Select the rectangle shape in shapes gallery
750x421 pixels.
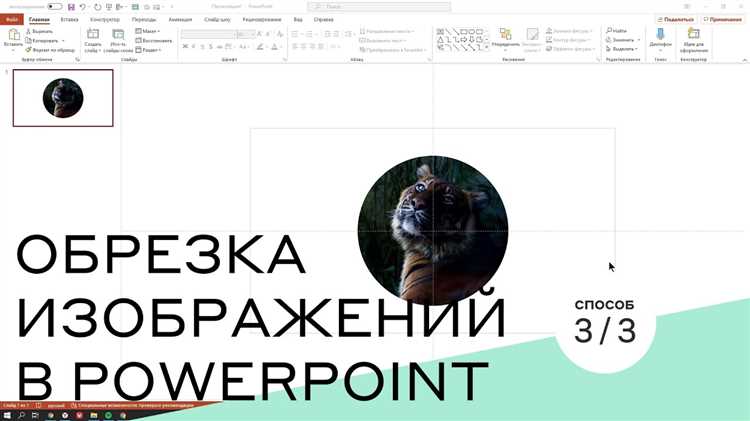point(463,32)
